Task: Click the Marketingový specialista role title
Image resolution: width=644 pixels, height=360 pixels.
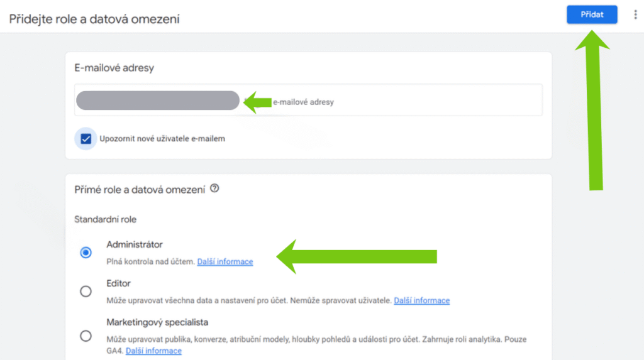Action: click(157, 322)
